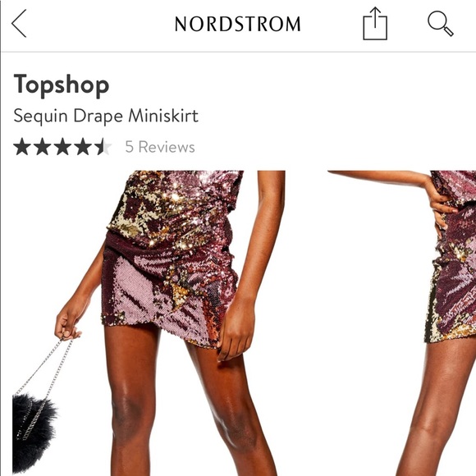This screenshot has height=476, width=476.
Task: View the front-facing miniskirt product photo
Action: click(x=149, y=323)
